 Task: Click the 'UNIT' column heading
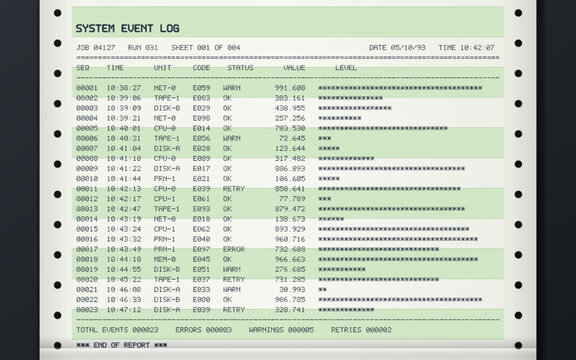(x=162, y=68)
